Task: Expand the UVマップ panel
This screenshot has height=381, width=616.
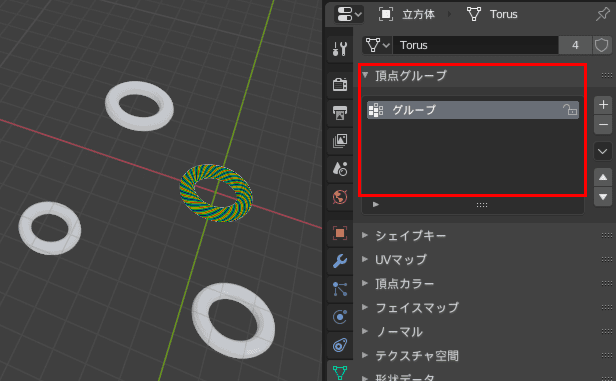Action: click(x=365, y=259)
